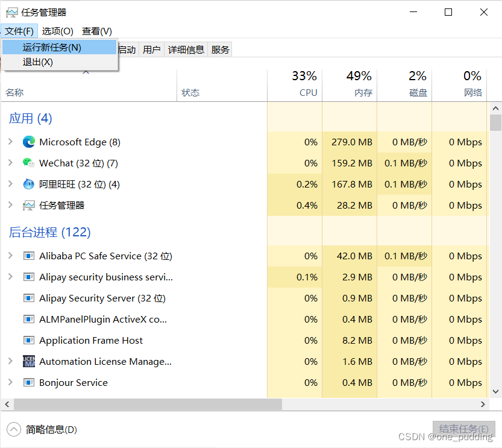Viewport: 502px width, 448px height.
Task: Click the Alipay security business service icon
Action: (29, 277)
